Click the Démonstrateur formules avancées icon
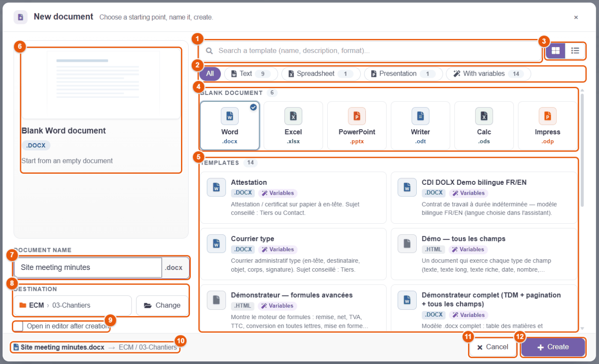599x364 pixels. coord(216,300)
